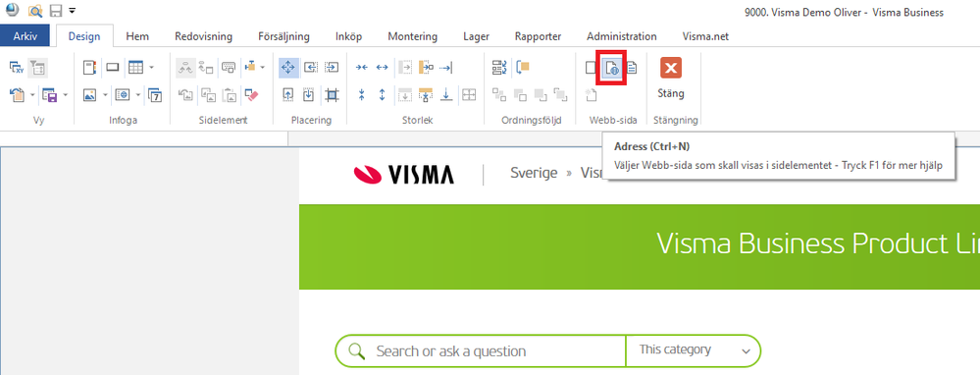
Task: Switch to the Hem tab
Action: [x=137, y=37]
